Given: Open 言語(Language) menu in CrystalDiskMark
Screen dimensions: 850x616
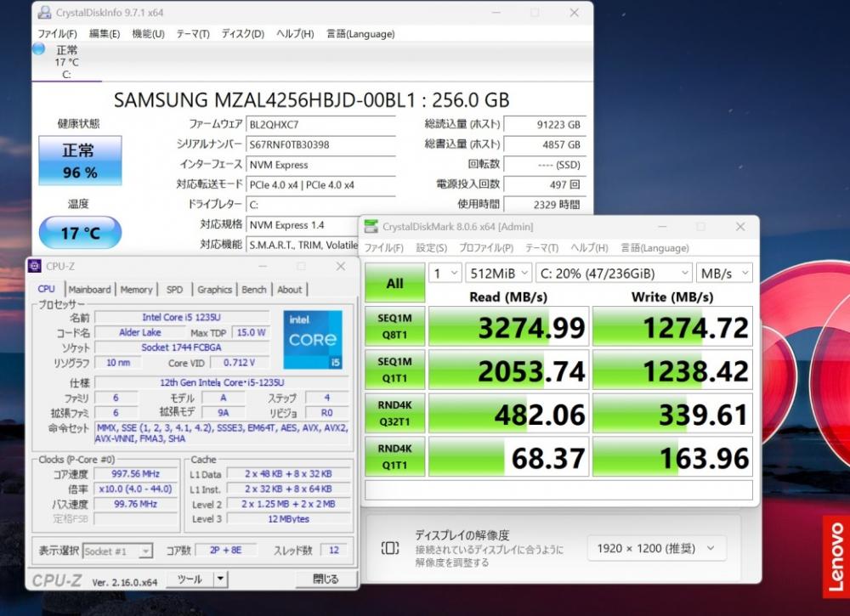Looking at the screenshot, I should [x=654, y=247].
